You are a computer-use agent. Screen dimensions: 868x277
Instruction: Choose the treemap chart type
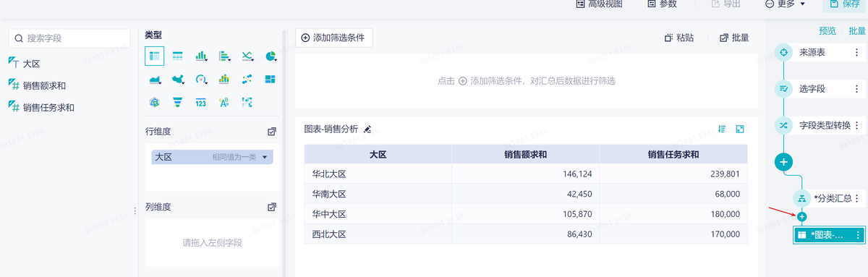271,79
